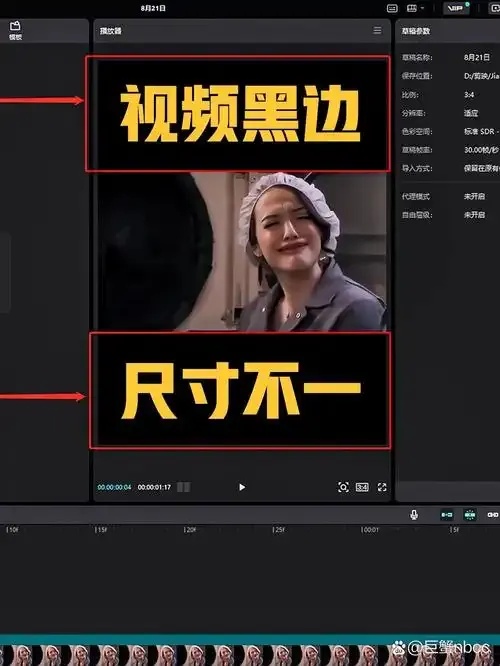Jump to the 25f timeline ruler mark
500x666 pixels.
pyautogui.click(x=279, y=530)
